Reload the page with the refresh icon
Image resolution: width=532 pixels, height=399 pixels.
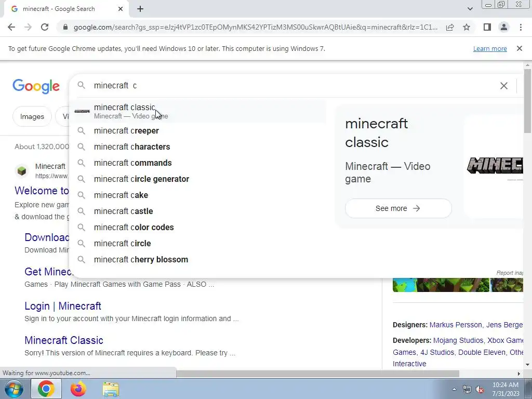tap(45, 27)
